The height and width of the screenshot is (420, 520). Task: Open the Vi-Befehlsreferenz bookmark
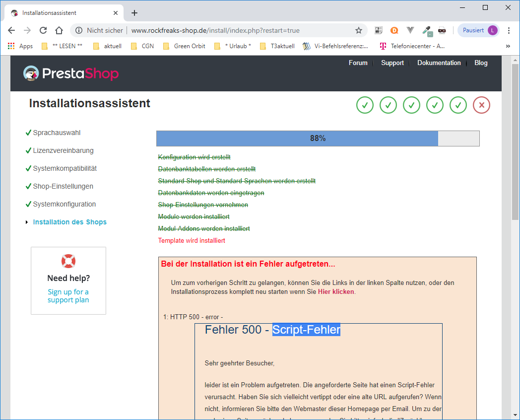pyautogui.click(x=335, y=46)
